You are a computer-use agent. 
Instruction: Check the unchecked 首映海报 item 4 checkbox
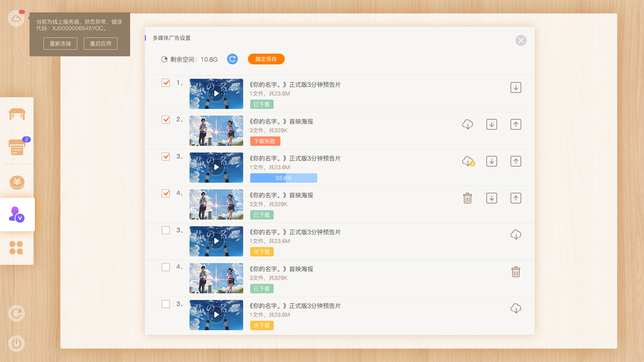(165, 267)
